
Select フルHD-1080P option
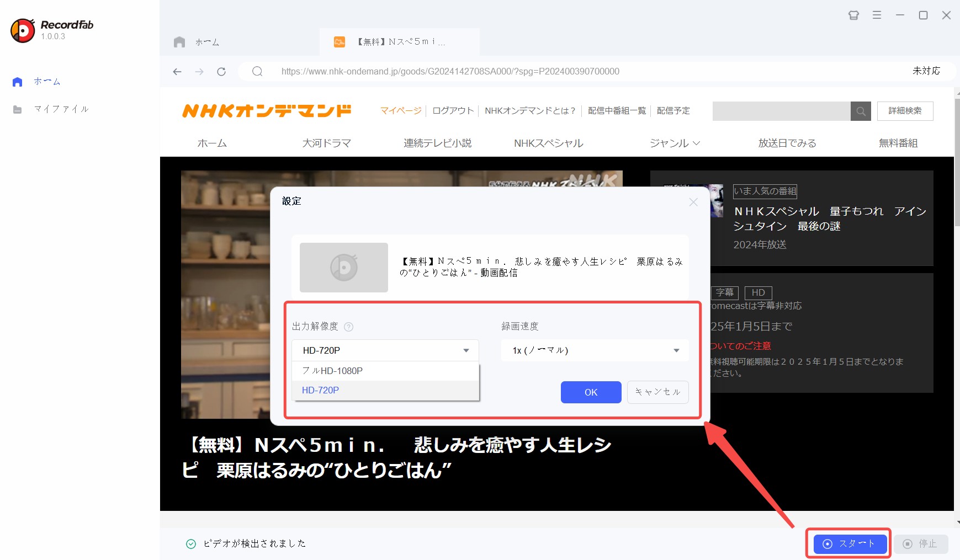tap(332, 371)
